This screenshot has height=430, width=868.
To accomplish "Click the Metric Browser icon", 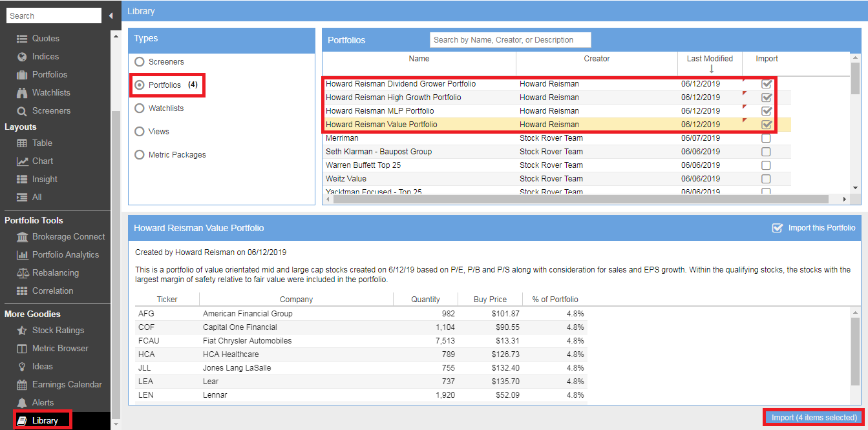I will [22, 349].
